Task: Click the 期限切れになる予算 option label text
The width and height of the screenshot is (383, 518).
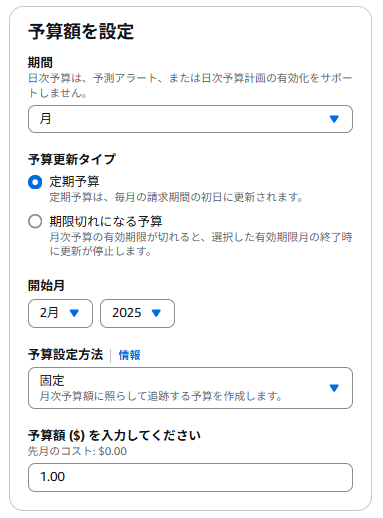Action: (x=106, y=221)
